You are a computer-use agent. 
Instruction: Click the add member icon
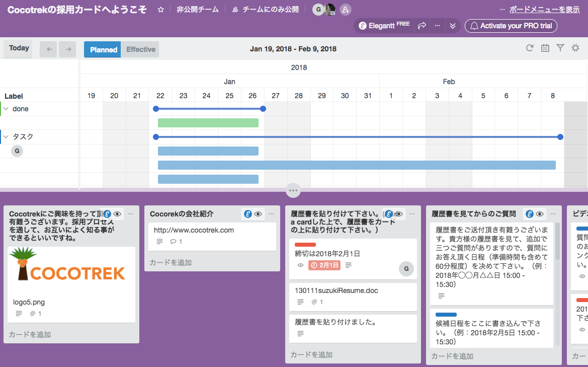tap(346, 10)
